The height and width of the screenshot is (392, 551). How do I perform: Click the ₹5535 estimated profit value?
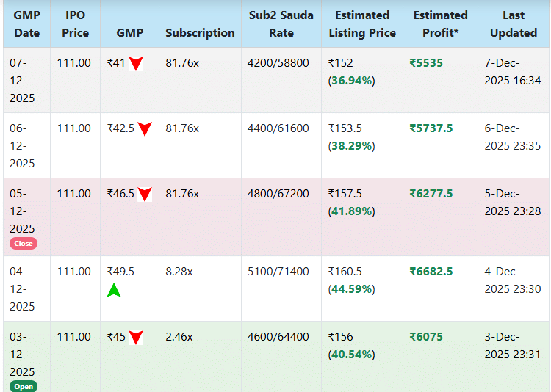426,63
